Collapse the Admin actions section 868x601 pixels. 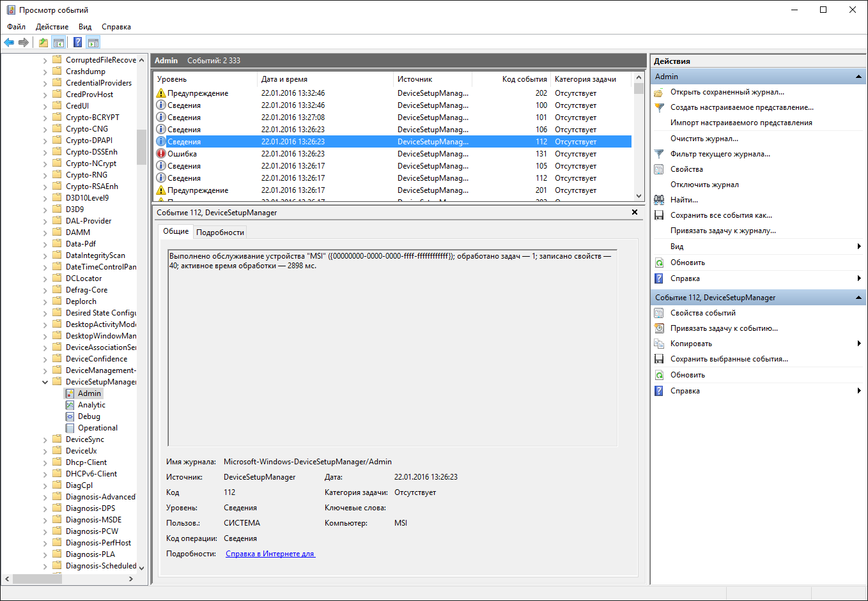click(x=858, y=77)
